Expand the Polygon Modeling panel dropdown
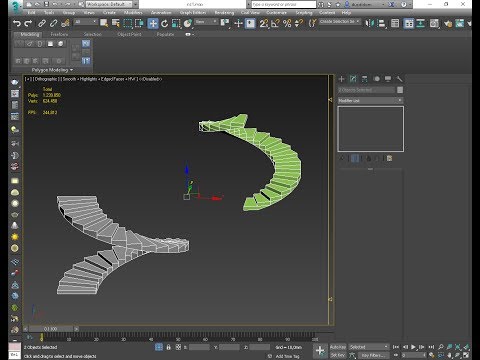 (x=52, y=70)
